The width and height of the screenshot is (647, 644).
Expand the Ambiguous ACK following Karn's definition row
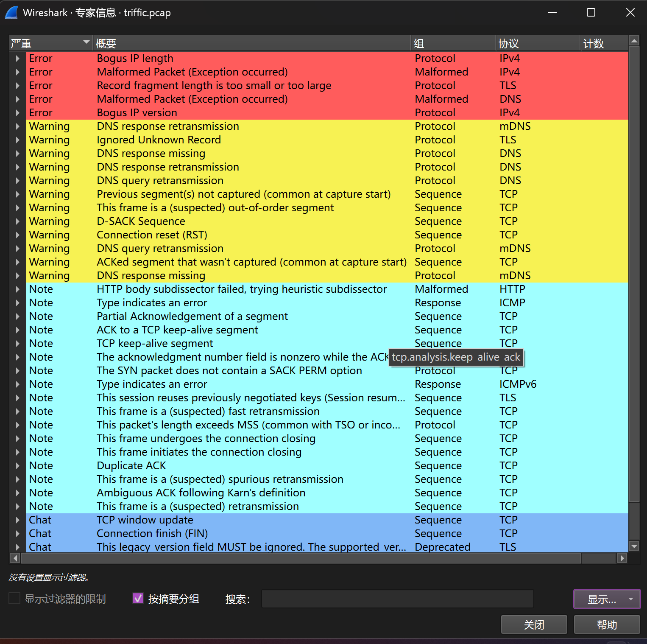click(17, 493)
